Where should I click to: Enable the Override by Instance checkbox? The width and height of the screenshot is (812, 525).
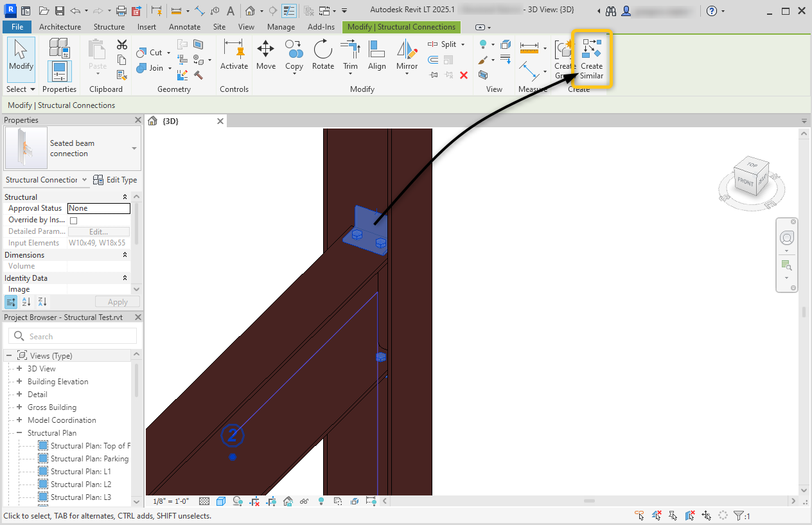tap(74, 219)
